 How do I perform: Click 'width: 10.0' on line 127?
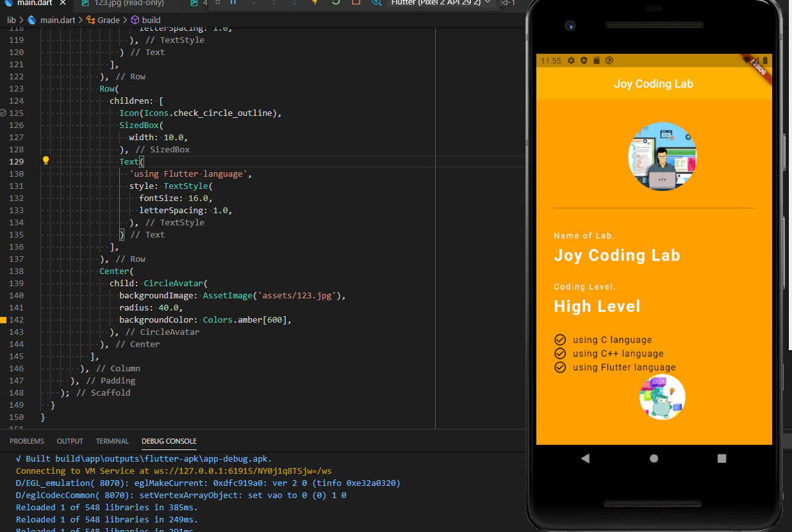tap(156, 137)
